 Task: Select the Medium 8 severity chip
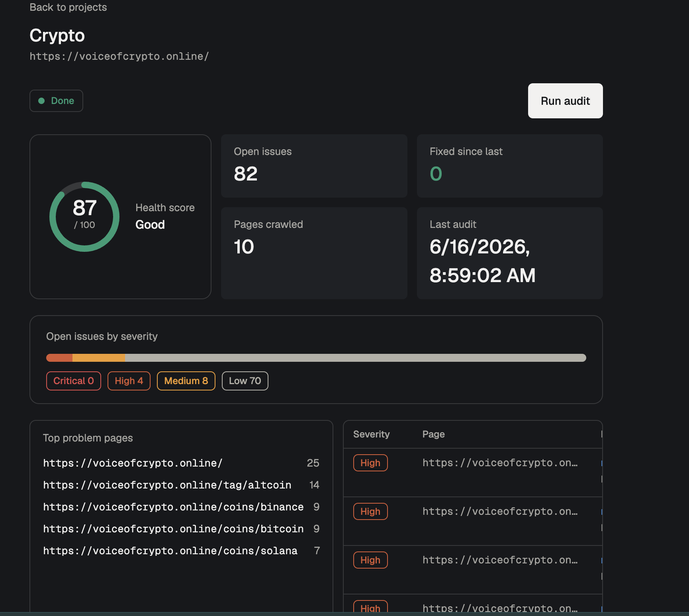(x=186, y=381)
